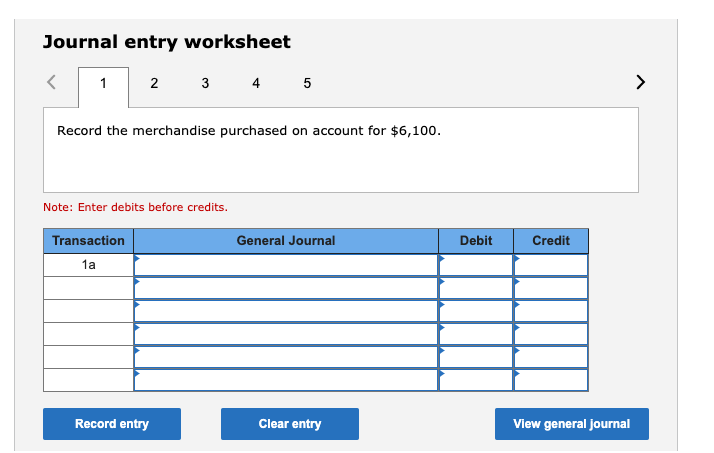
Task: Switch to worksheet tab 4
Action: pos(256,83)
